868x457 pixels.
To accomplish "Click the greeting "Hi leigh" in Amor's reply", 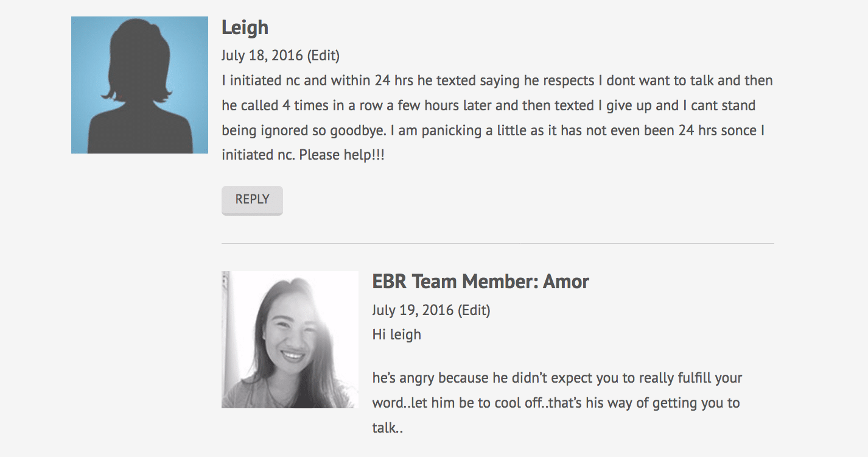I will coord(396,335).
